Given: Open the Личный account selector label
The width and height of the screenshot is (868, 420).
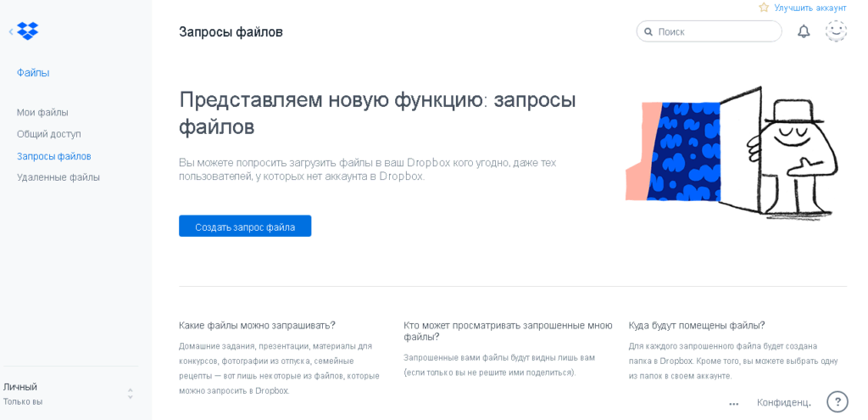Looking at the screenshot, I should click(20, 387).
